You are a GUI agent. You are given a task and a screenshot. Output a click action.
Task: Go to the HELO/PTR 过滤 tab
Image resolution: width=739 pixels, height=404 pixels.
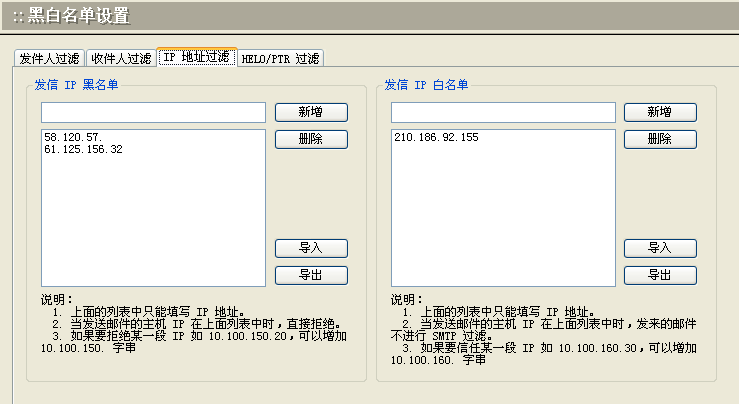(x=280, y=58)
